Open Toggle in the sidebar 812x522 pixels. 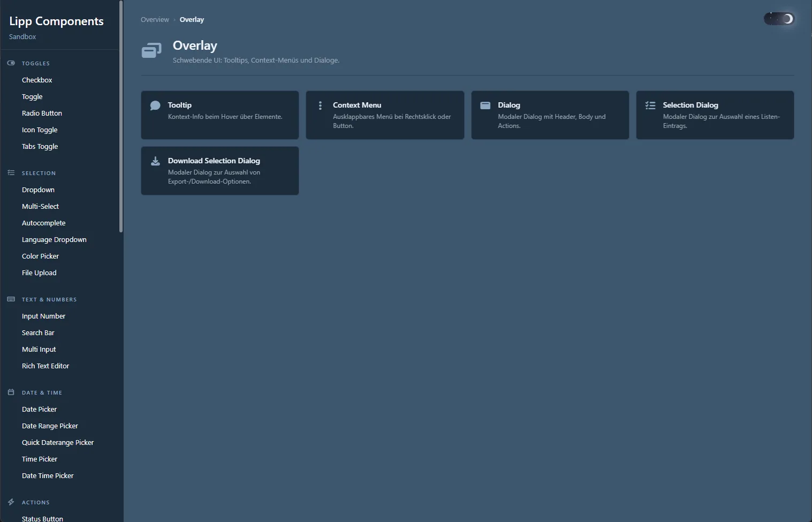tap(32, 96)
